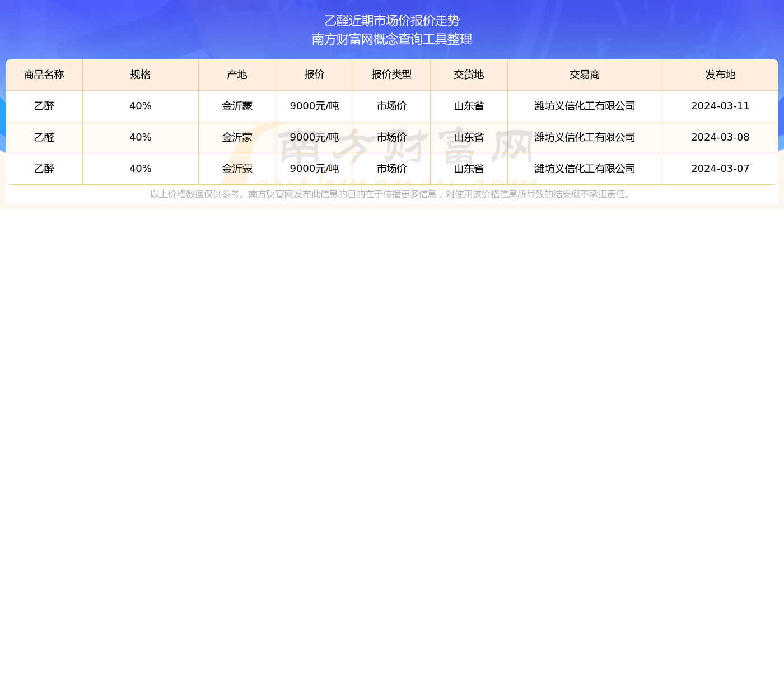The image size is (784, 675).
Task: Click 9000元/吨 in the 2024-03-08 row
Action: 314,137
